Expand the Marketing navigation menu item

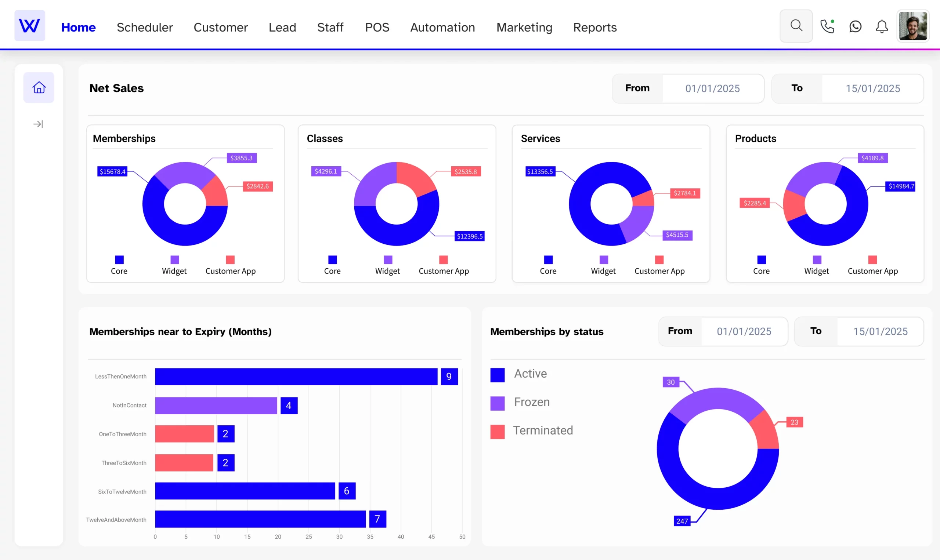[x=524, y=27]
